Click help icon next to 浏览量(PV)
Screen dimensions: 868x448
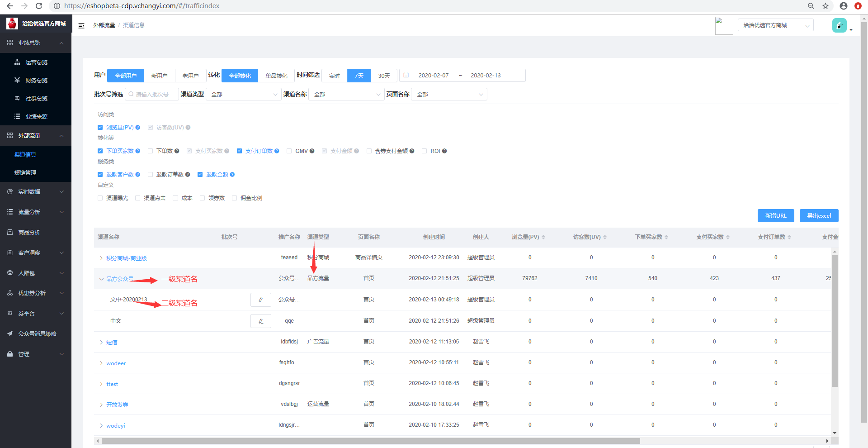coord(138,128)
